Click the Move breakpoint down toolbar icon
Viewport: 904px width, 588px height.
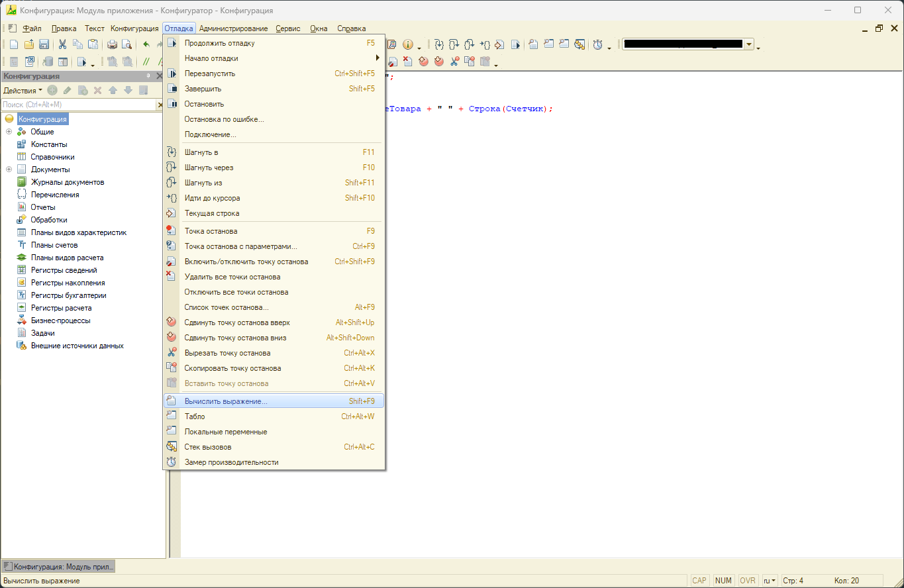point(439,61)
